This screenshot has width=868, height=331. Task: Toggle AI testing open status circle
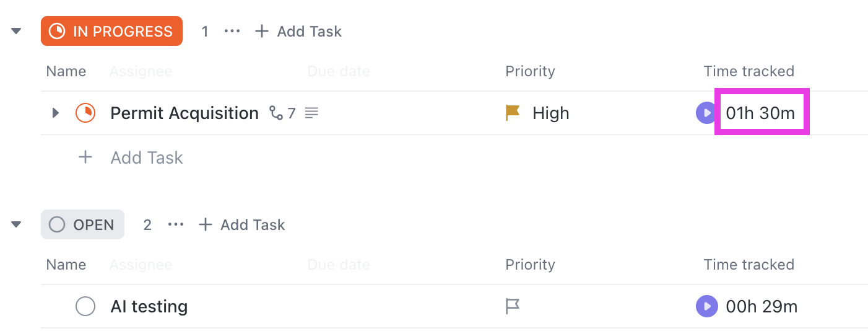pos(85,306)
